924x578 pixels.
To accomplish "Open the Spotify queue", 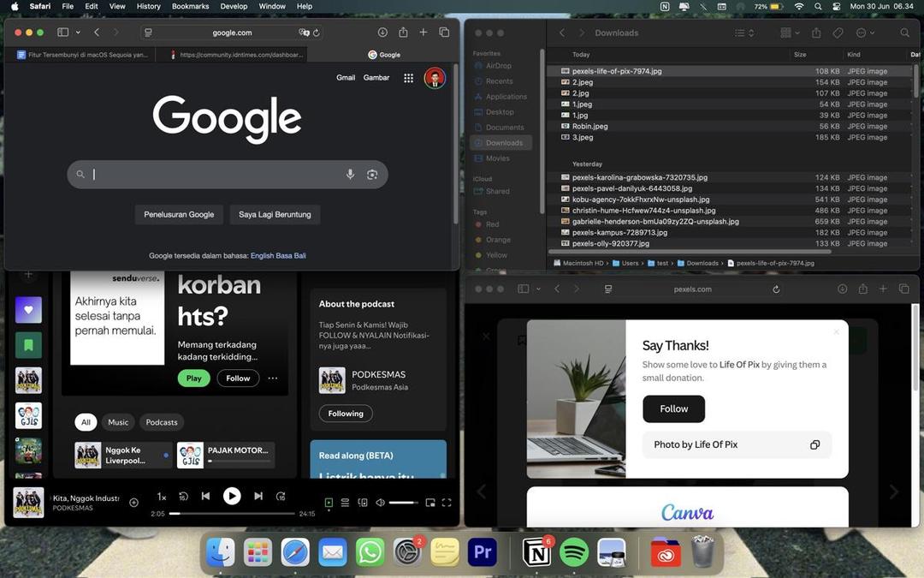I will [346, 503].
